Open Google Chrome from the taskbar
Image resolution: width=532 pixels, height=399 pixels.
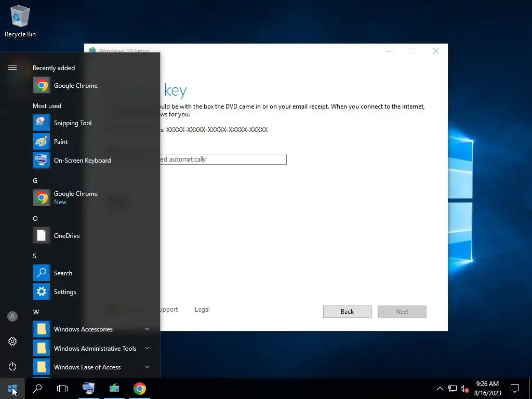[x=140, y=389]
